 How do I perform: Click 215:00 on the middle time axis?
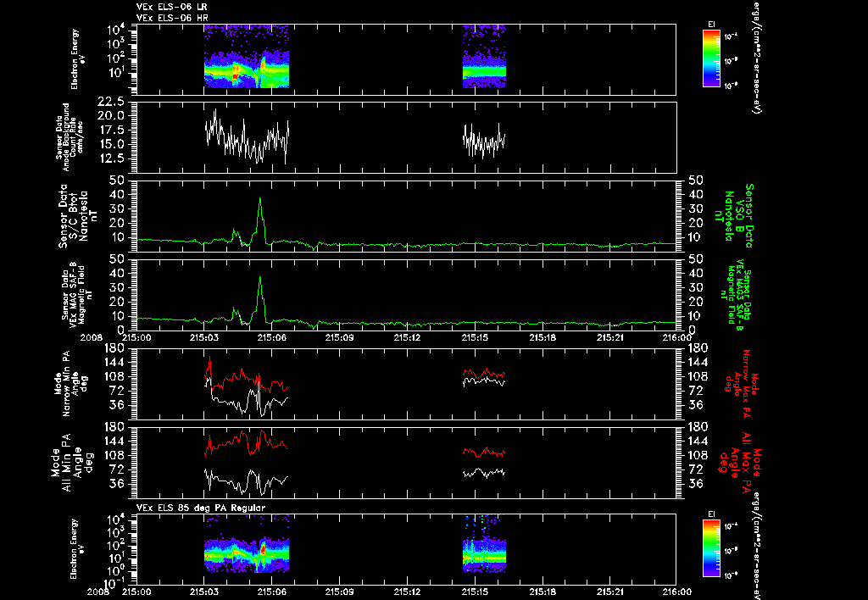136,337
